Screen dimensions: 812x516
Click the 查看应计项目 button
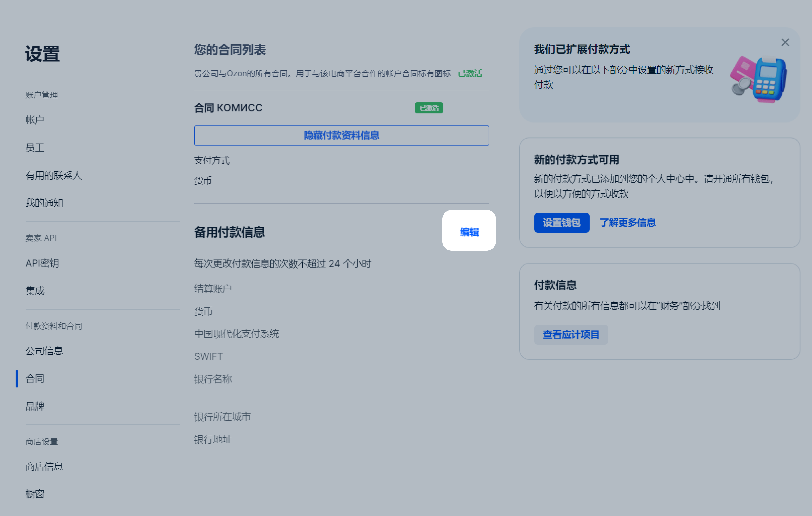coord(571,334)
